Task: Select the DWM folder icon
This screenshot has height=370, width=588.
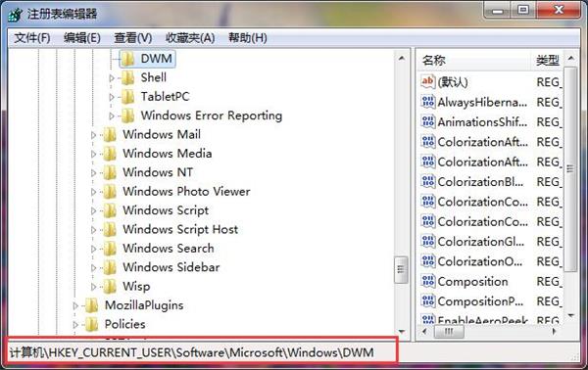Action: pos(127,59)
